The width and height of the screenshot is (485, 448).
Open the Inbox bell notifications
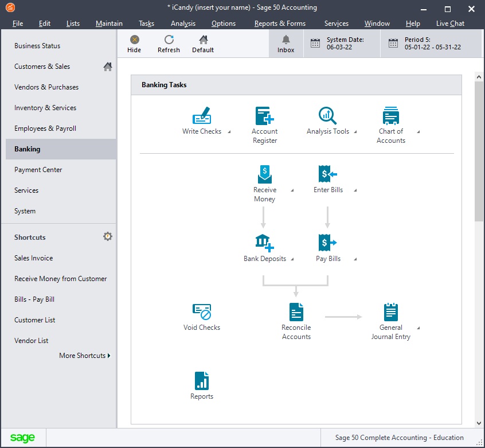(x=286, y=44)
